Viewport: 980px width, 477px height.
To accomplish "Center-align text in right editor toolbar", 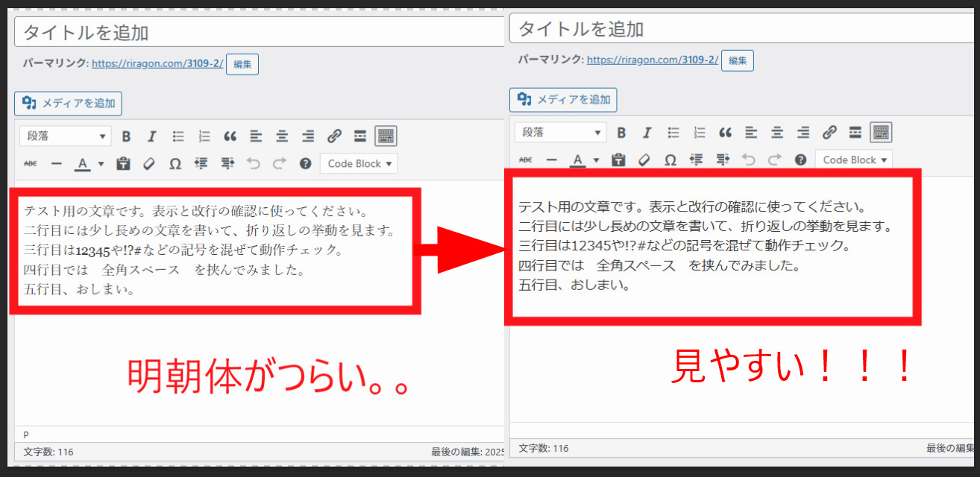I will 777,133.
